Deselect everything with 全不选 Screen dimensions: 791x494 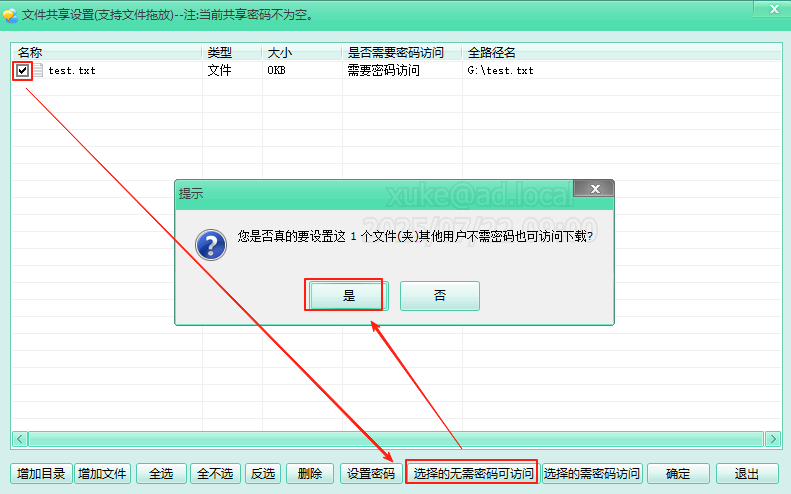pos(214,474)
